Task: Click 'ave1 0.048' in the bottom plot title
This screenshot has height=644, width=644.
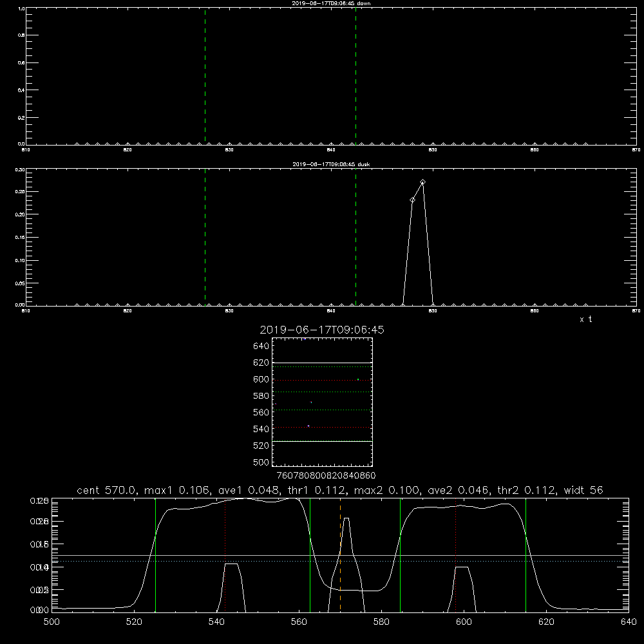Action: tap(249, 490)
